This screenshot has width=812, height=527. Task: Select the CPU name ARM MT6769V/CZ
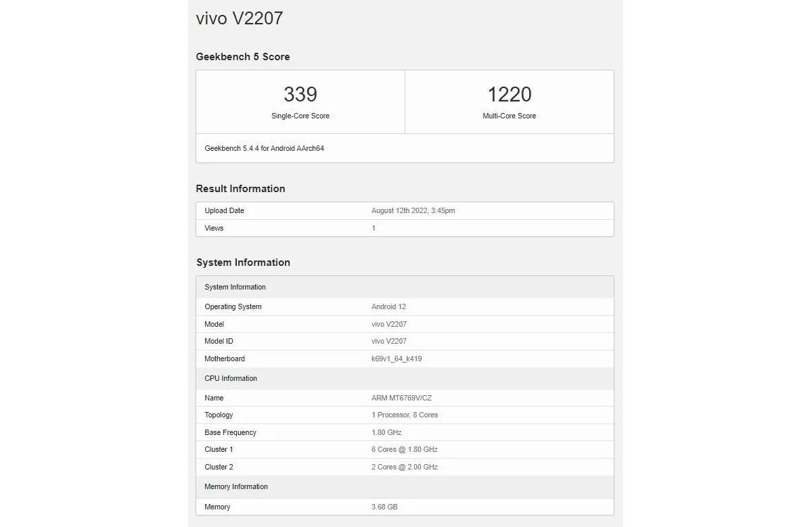pyautogui.click(x=401, y=398)
